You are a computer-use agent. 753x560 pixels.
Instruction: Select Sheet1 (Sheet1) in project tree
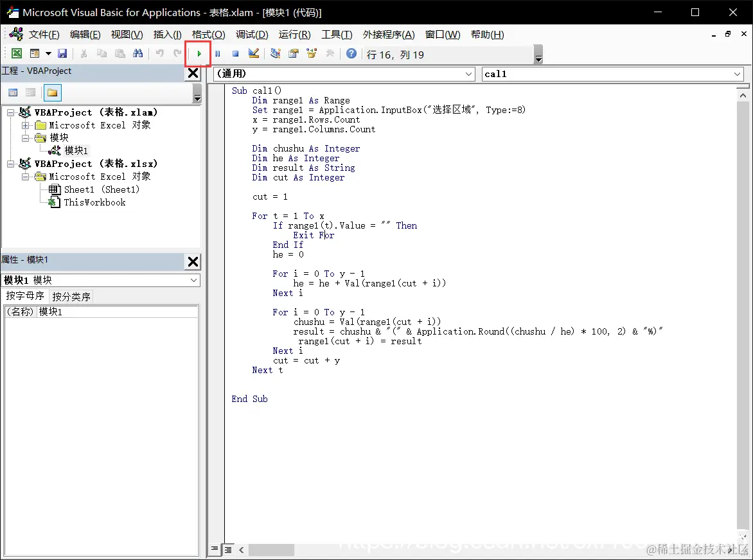coord(102,189)
